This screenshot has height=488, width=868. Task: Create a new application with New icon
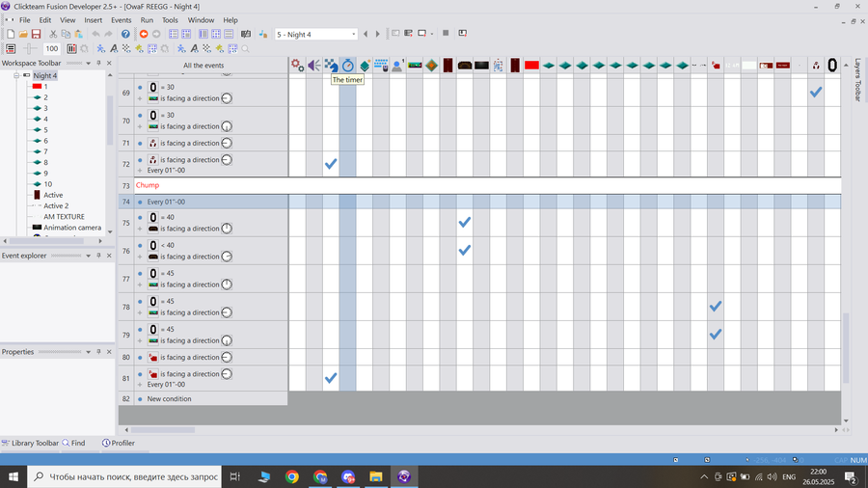tap(11, 35)
